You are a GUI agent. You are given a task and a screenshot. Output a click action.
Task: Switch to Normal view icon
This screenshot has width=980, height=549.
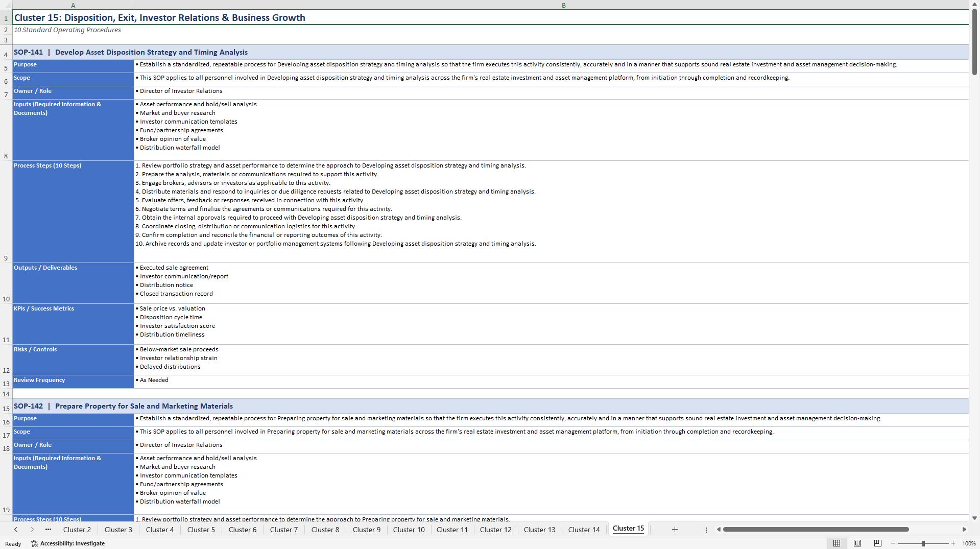[x=836, y=543]
